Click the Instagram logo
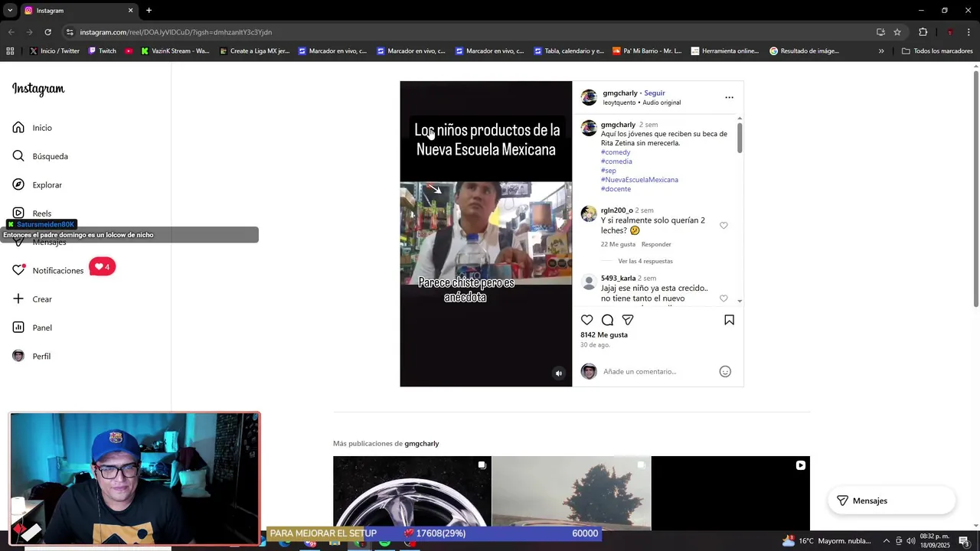 [x=38, y=90]
